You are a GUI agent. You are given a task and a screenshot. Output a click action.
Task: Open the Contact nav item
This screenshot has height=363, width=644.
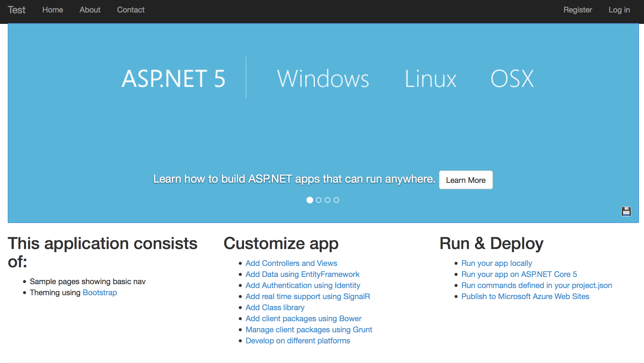(131, 10)
